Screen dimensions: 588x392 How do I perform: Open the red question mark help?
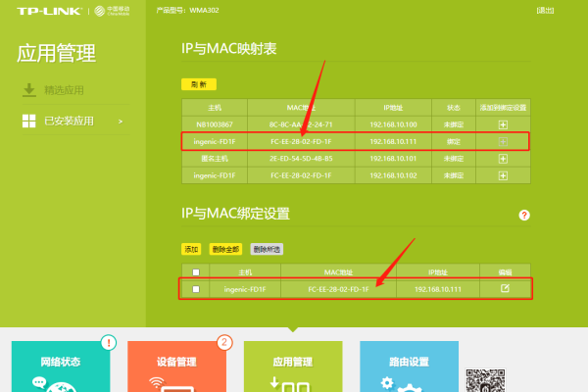pos(524,215)
